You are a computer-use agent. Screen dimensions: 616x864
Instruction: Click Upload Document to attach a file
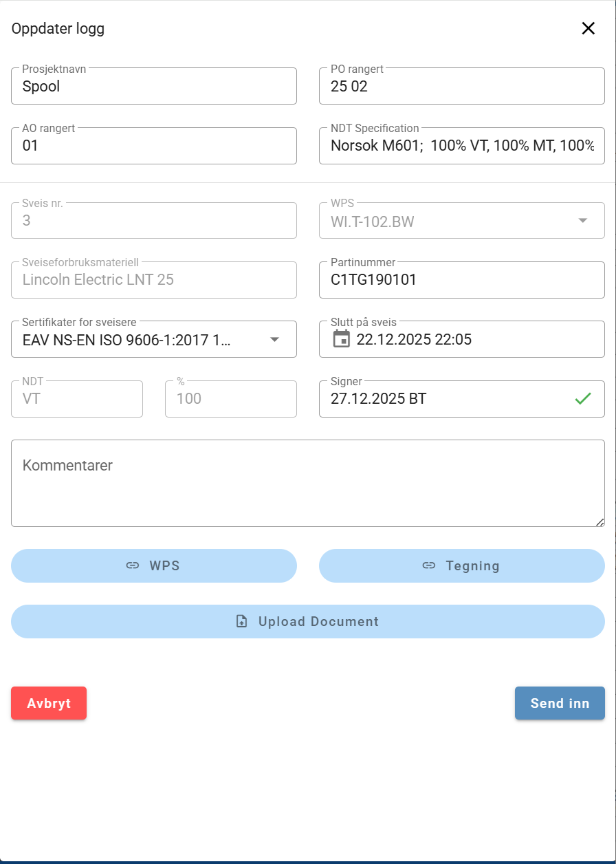click(x=307, y=620)
